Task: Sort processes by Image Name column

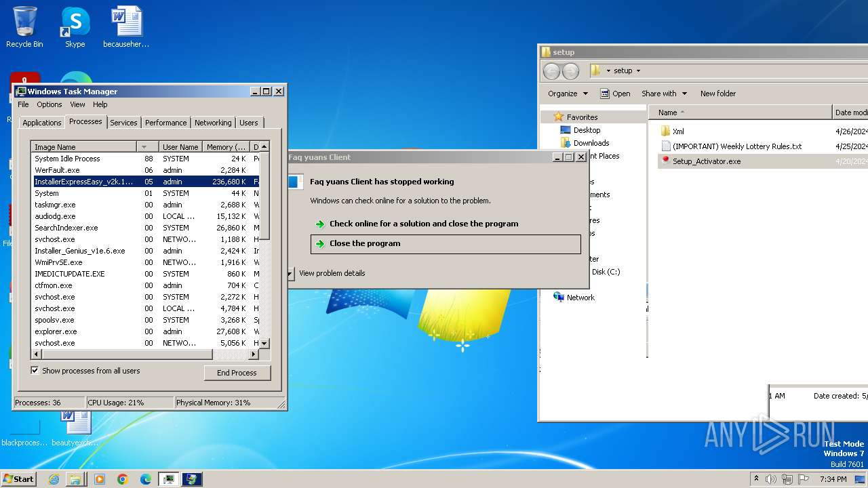Action: pyautogui.click(x=84, y=146)
